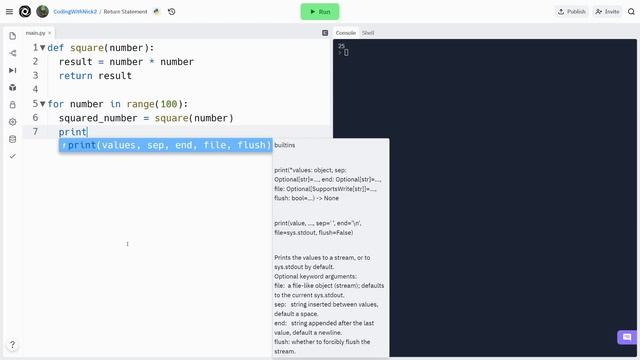Click the 'builtins' label in docs popup

284,145
